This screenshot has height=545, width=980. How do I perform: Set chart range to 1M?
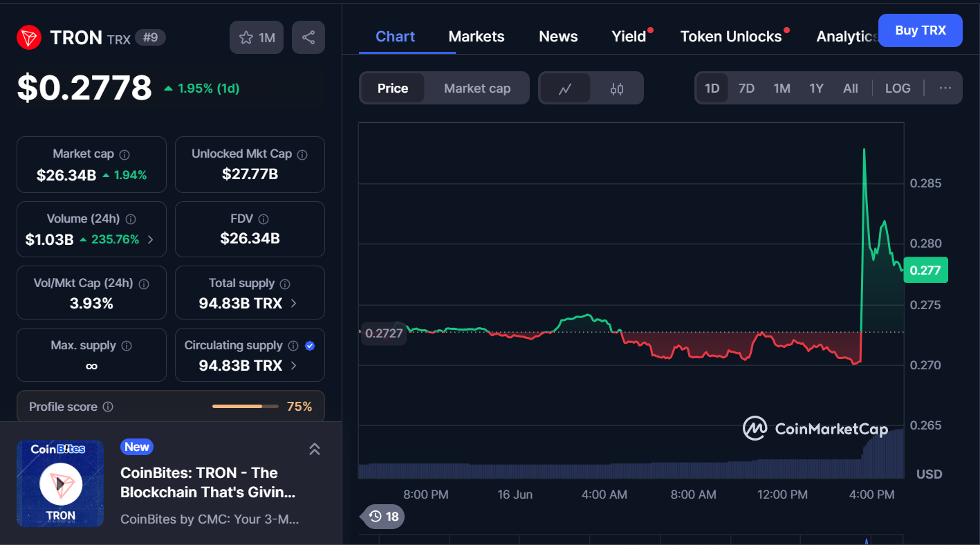tap(782, 89)
